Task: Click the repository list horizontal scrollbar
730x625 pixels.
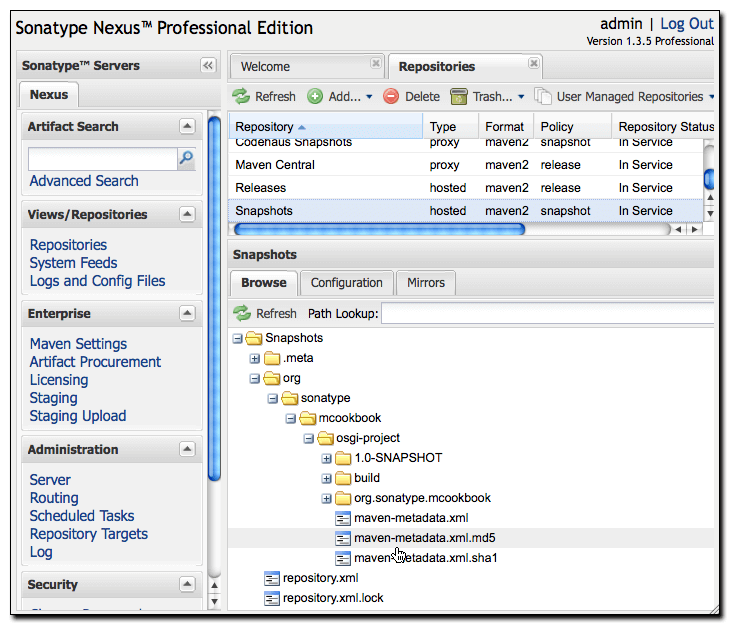Action: click(x=379, y=229)
